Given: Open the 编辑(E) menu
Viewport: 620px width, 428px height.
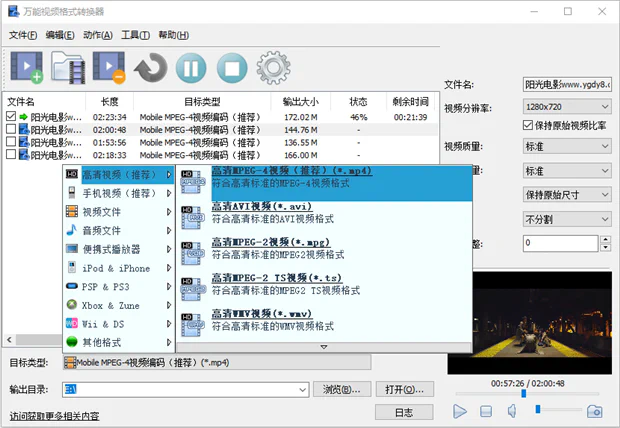Looking at the screenshot, I should [x=60, y=35].
